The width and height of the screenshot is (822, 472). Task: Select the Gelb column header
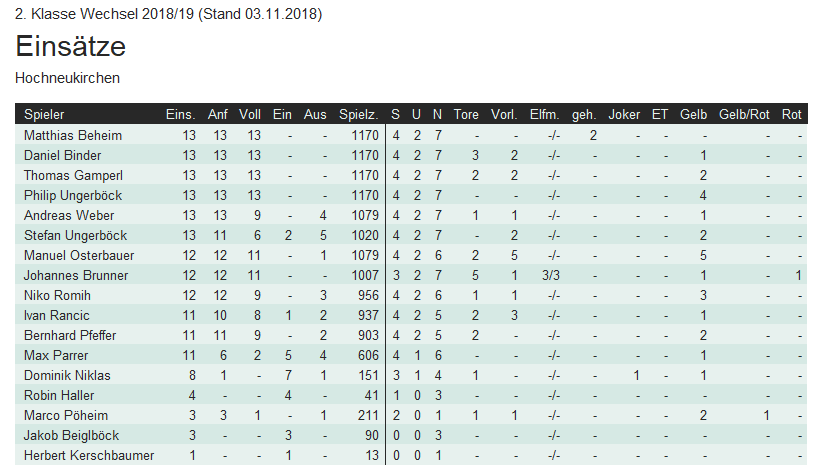pos(693,114)
